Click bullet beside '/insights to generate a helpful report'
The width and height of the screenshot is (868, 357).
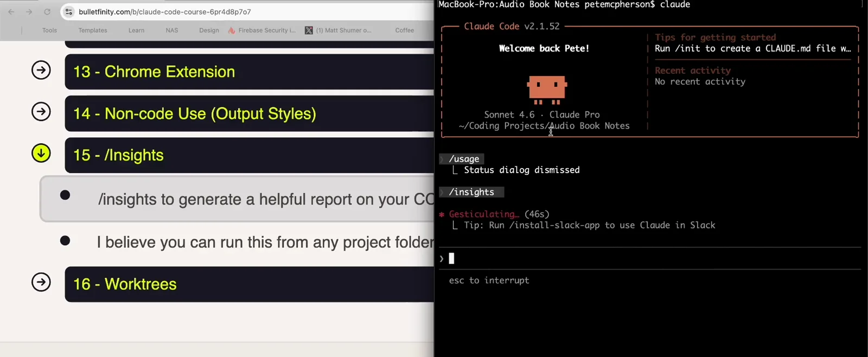click(x=65, y=195)
